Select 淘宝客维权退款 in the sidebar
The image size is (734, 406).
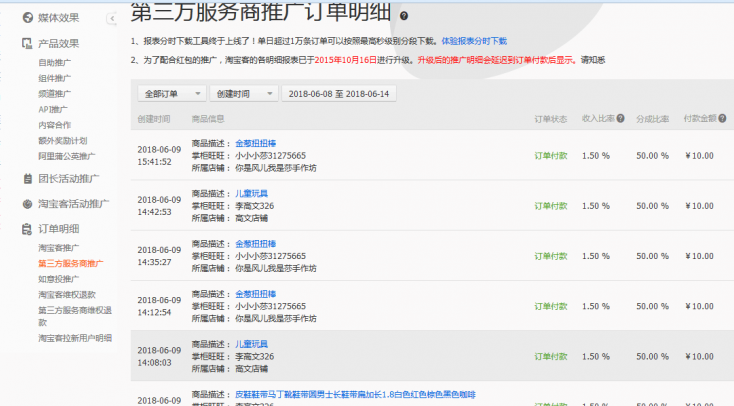pos(66,294)
